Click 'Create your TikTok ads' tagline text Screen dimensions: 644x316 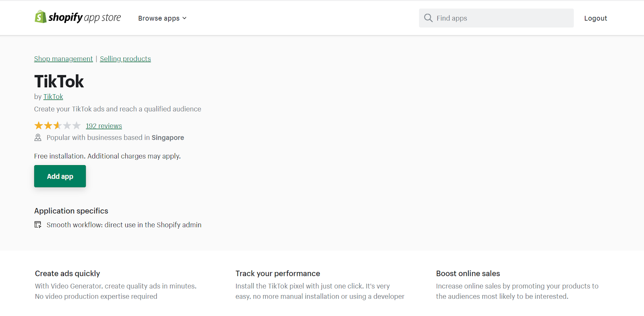tap(118, 109)
